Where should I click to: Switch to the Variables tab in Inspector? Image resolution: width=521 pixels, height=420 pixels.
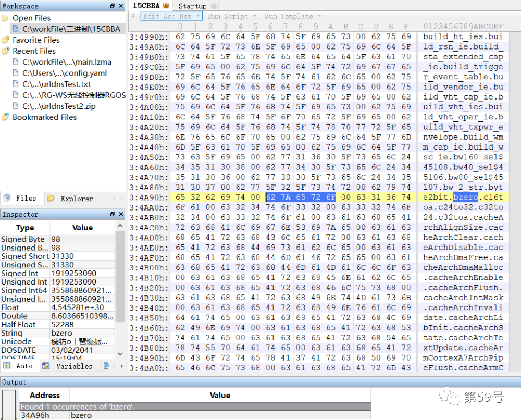pos(69,366)
